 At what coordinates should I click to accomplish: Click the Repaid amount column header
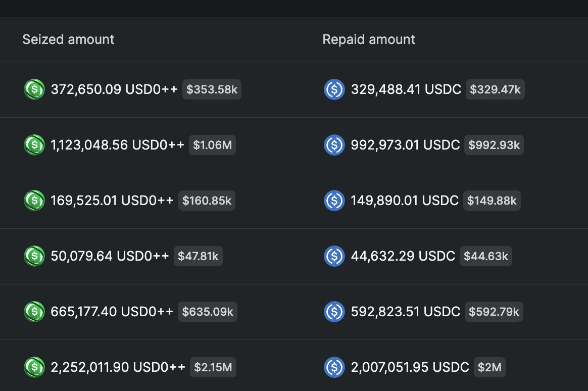(369, 39)
